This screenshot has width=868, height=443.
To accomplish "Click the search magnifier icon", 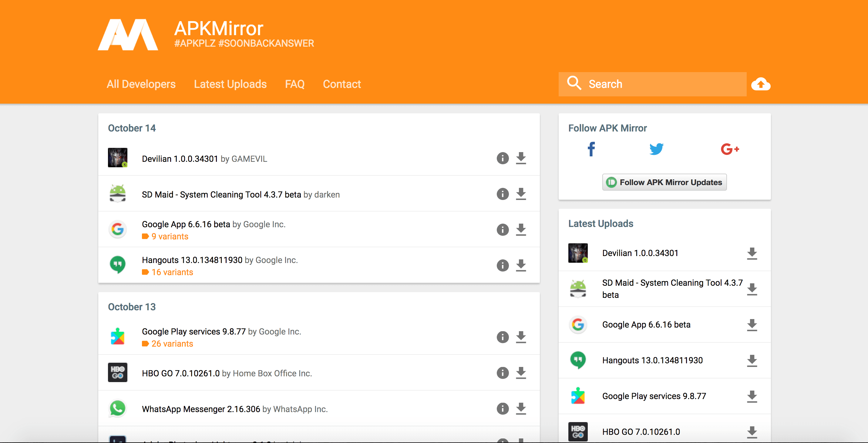I will pos(574,83).
